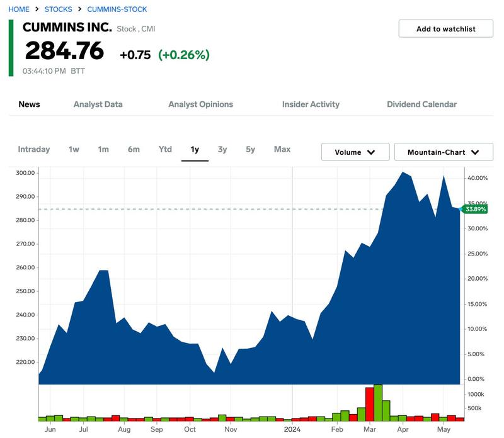Set chart range to 6m
Image resolution: width=504 pixels, height=438 pixels.
pyautogui.click(x=134, y=149)
